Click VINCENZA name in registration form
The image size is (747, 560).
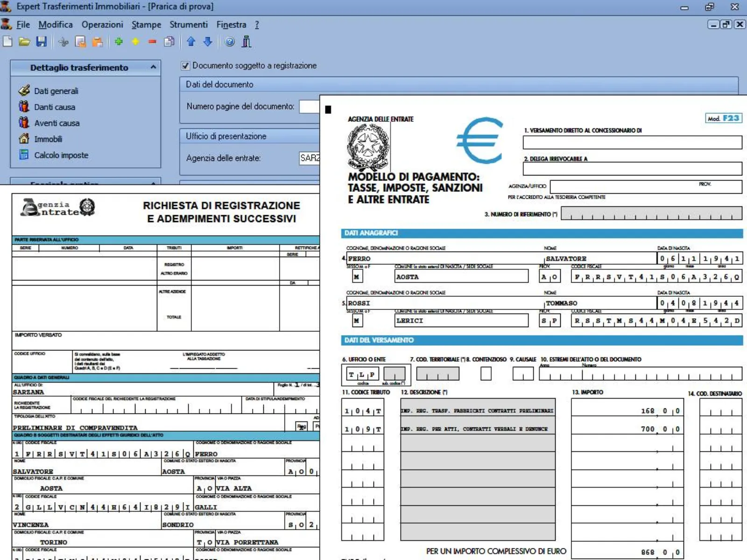pos(30,525)
